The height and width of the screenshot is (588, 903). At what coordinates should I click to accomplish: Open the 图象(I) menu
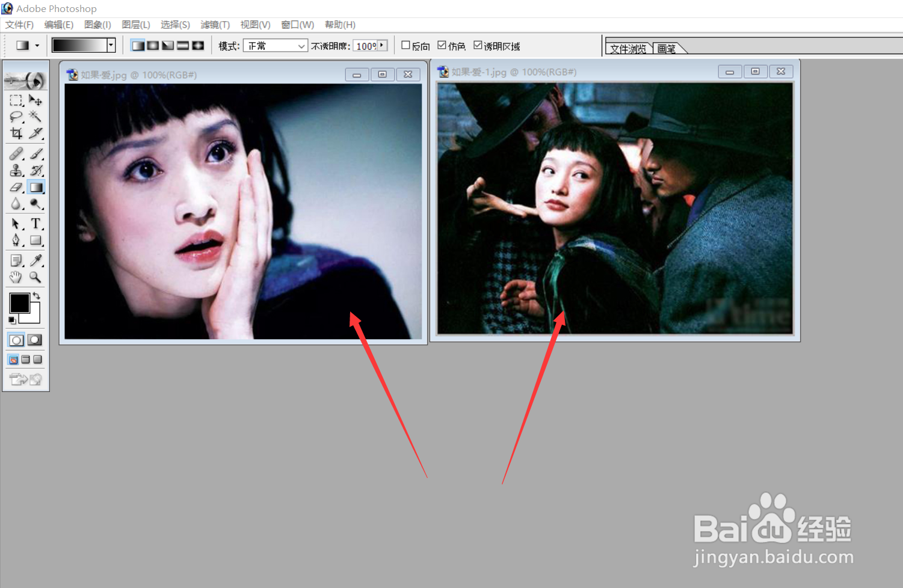click(x=97, y=25)
